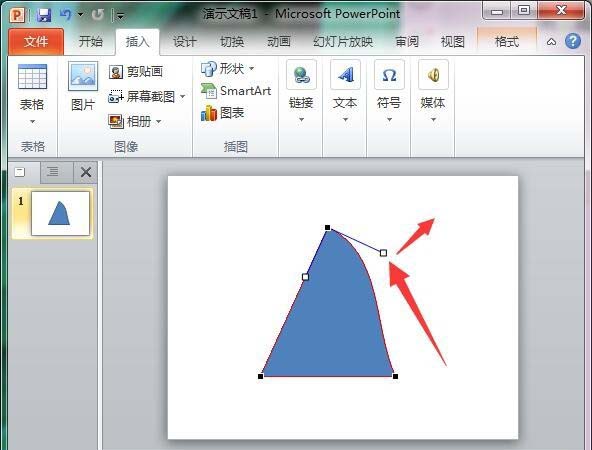This screenshot has height=450, width=592.
Task: Click the 链接 (Links) globe icon
Action: [x=301, y=75]
